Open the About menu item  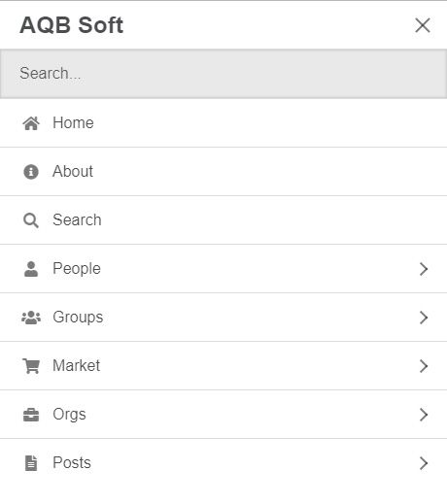point(223,172)
